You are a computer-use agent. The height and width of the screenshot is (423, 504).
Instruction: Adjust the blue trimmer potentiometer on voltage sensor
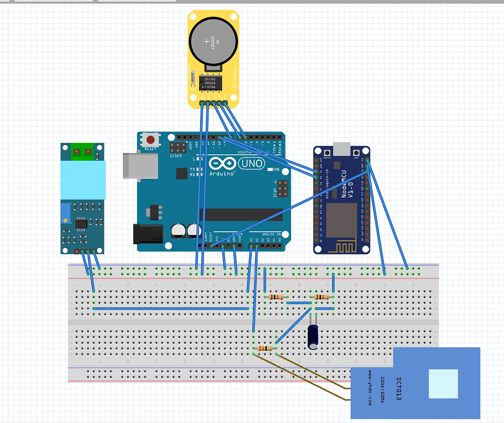[x=67, y=211]
